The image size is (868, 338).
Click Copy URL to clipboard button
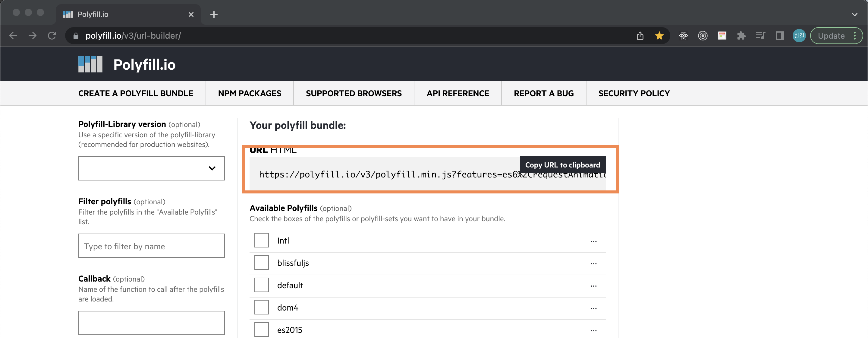coord(562,165)
